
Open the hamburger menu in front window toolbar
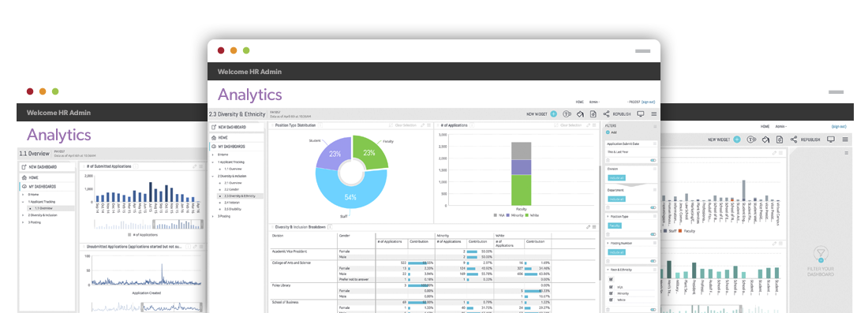[x=654, y=114]
